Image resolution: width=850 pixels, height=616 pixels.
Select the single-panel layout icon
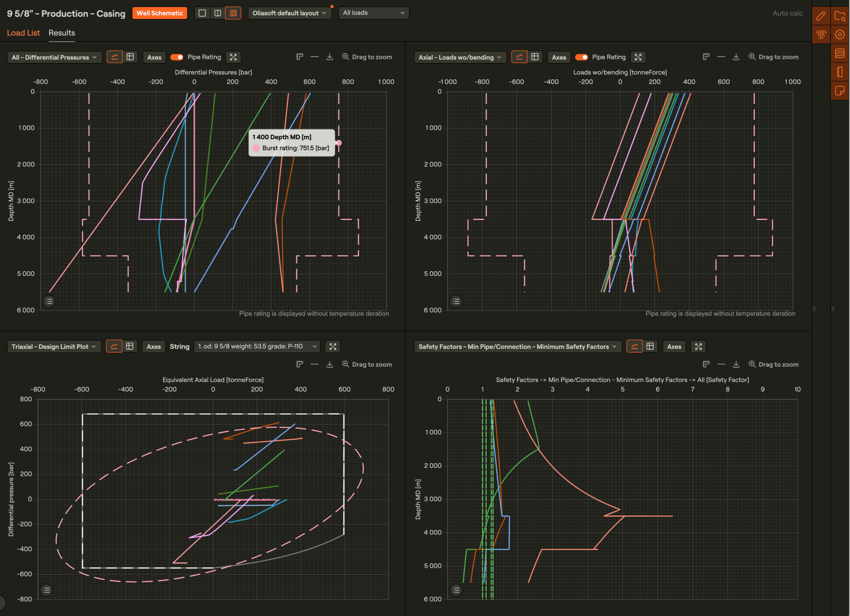[x=202, y=13]
